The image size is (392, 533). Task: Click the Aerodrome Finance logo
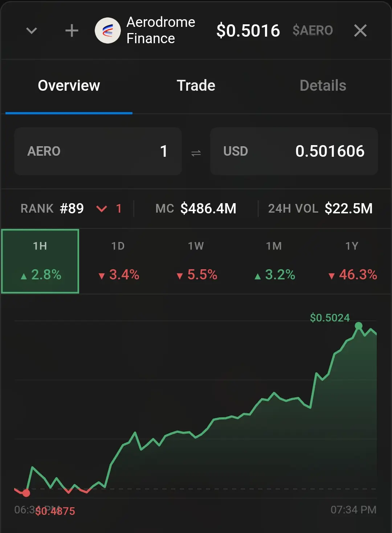coord(108,31)
